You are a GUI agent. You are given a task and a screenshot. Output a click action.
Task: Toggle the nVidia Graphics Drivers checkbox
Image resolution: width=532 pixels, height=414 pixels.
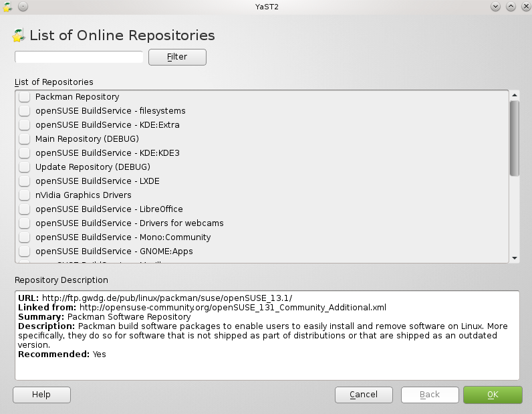coord(24,195)
